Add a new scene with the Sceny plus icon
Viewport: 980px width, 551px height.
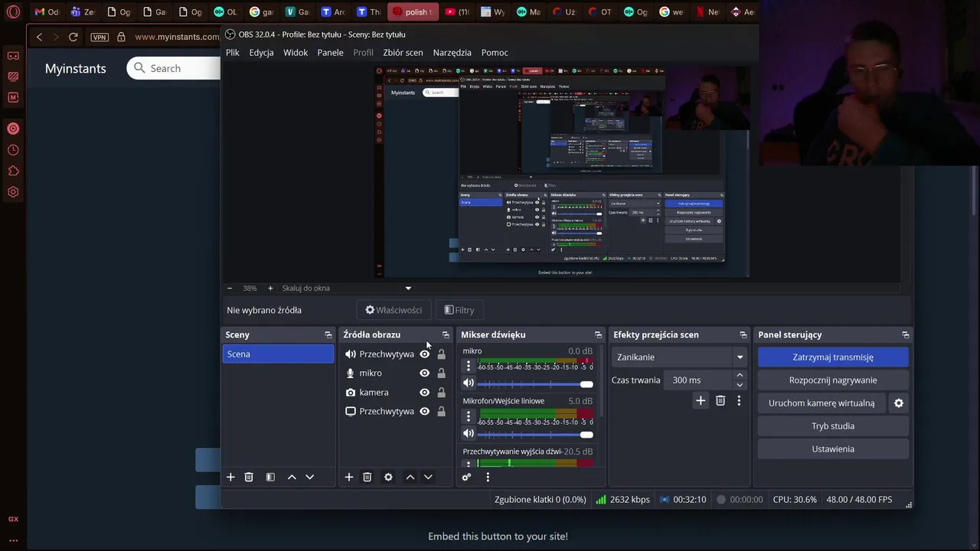(230, 477)
